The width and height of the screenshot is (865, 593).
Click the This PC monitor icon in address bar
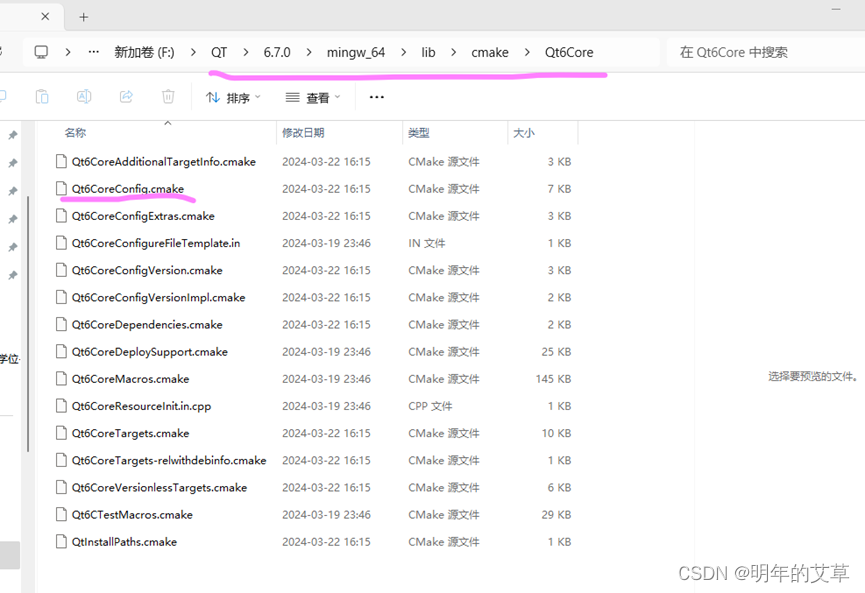(x=41, y=52)
